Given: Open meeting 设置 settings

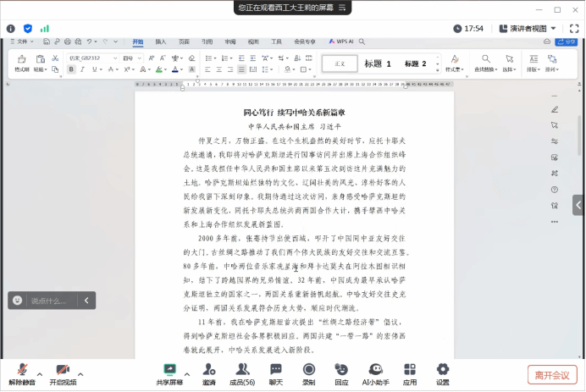Looking at the screenshot, I should 443,373.
